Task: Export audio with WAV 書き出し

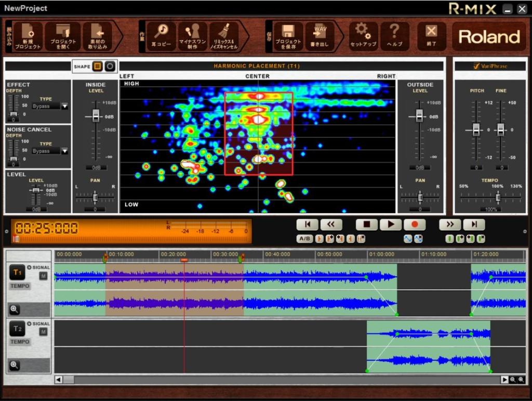Action: tap(319, 36)
